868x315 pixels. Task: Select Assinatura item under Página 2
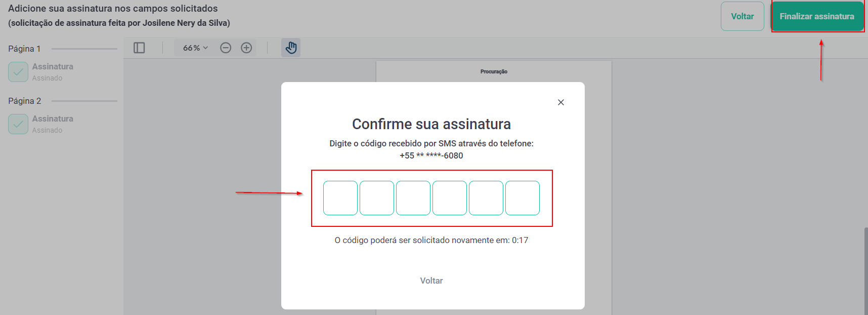(53, 119)
